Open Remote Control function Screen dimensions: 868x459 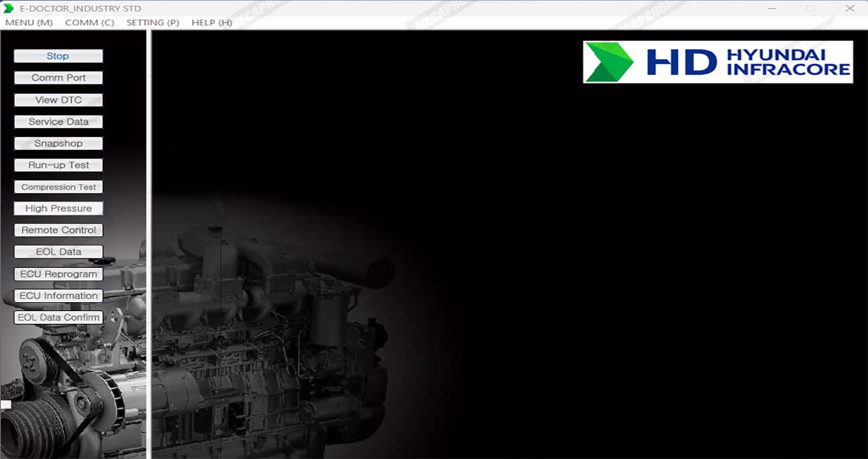click(x=58, y=230)
